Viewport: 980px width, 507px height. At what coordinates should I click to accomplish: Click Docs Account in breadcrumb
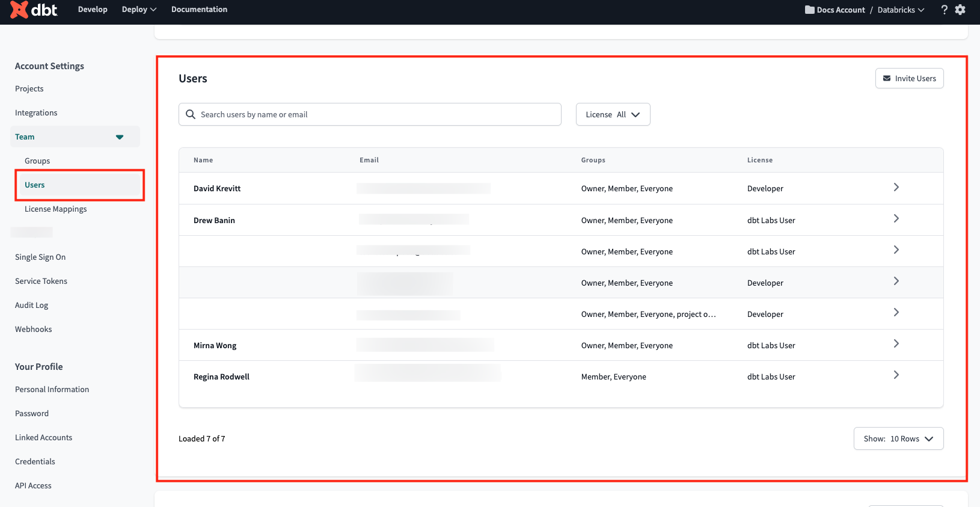click(841, 10)
